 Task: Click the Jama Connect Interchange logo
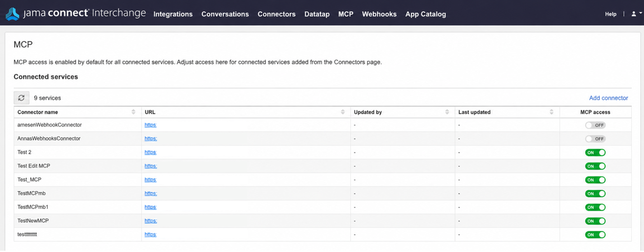(76, 14)
